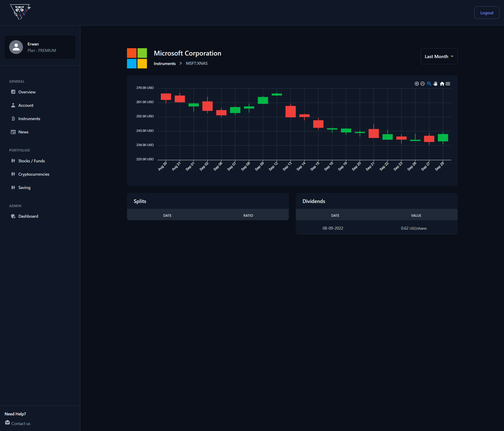Zoom in on the chart with plus icon
The height and width of the screenshot is (431, 504).
coord(417,84)
